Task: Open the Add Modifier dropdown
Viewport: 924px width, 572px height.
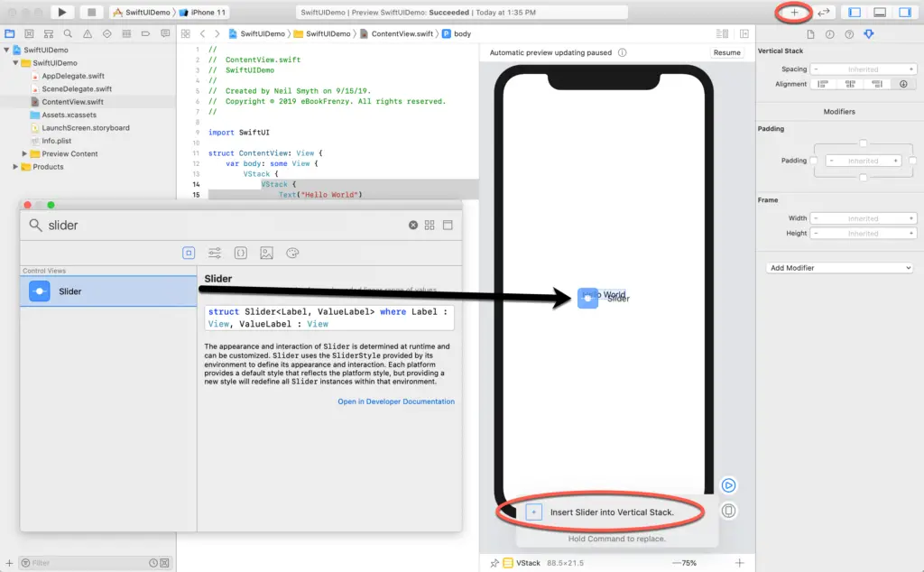Action: click(x=838, y=267)
